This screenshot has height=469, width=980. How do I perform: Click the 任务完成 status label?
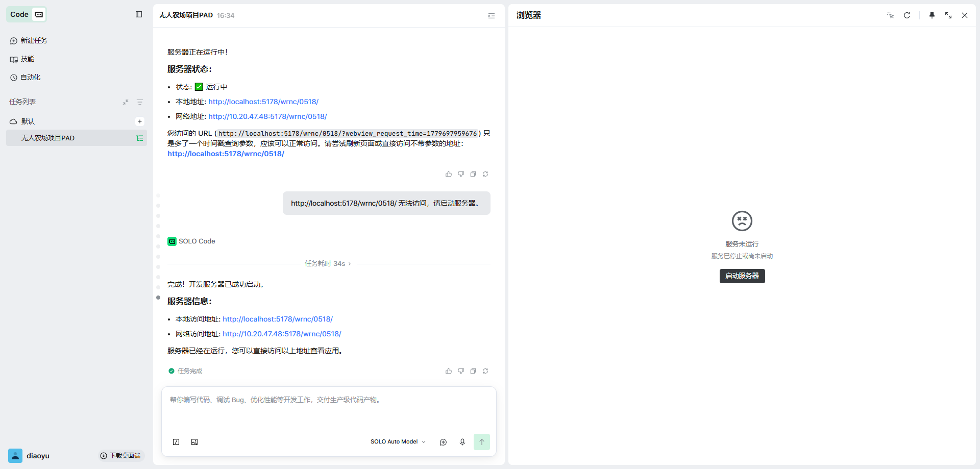186,371
